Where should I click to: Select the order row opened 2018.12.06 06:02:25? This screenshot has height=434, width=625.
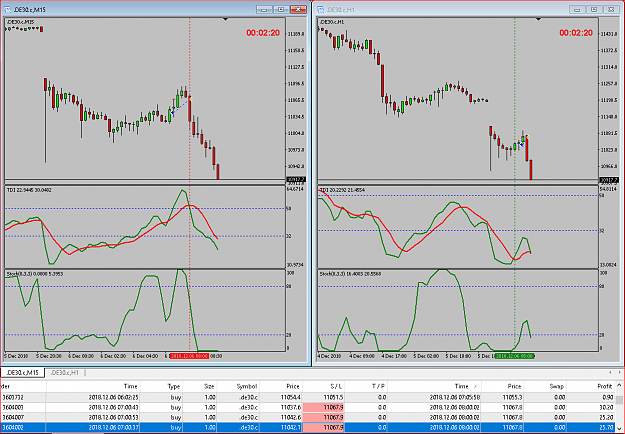point(308,397)
